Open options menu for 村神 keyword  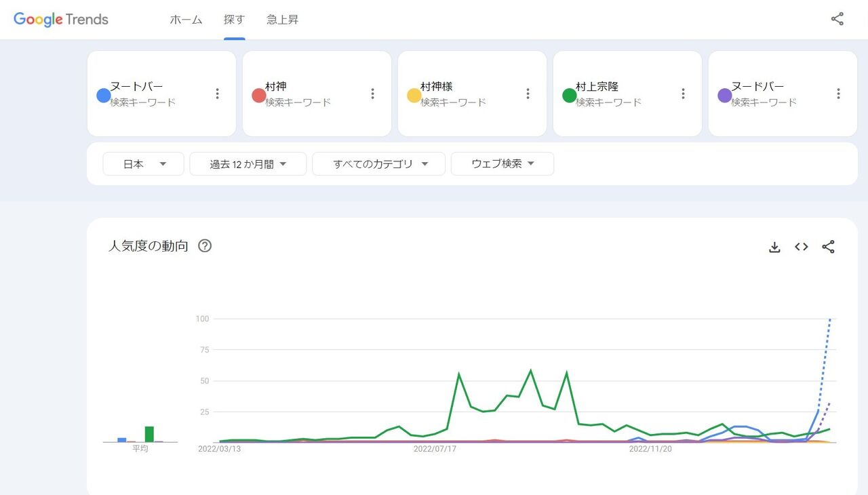372,94
